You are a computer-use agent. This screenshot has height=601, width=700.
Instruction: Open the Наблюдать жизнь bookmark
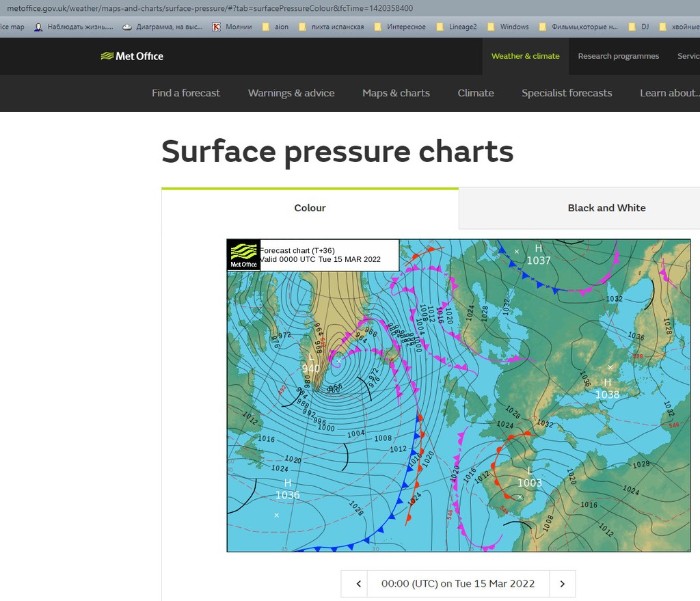pyautogui.click(x=74, y=27)
